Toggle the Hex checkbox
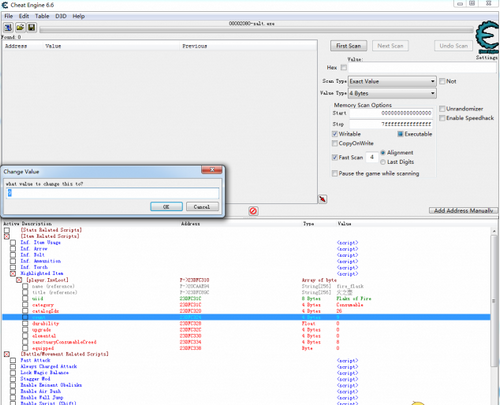 click(x=344, y=68)
